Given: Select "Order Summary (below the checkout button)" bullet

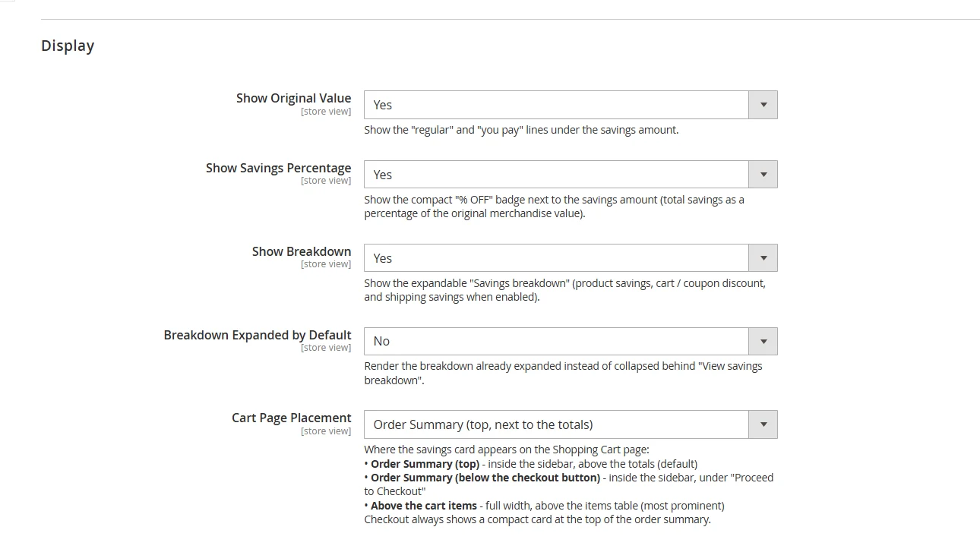Looking at the screenshot, I should tap(485, 478).
